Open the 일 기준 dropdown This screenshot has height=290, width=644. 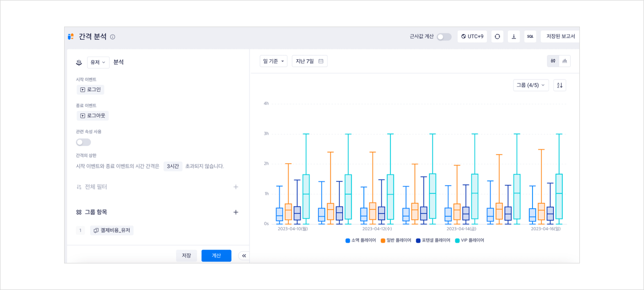pyautogui.click(x=273, y=61)
